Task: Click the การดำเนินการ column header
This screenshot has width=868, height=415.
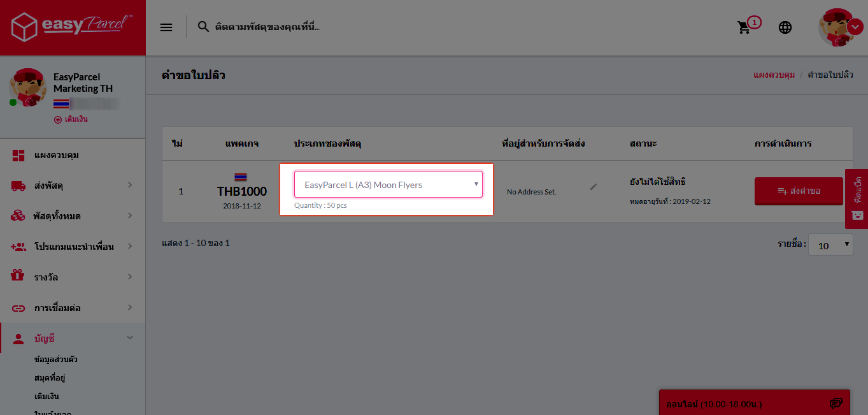Action: 783,143
